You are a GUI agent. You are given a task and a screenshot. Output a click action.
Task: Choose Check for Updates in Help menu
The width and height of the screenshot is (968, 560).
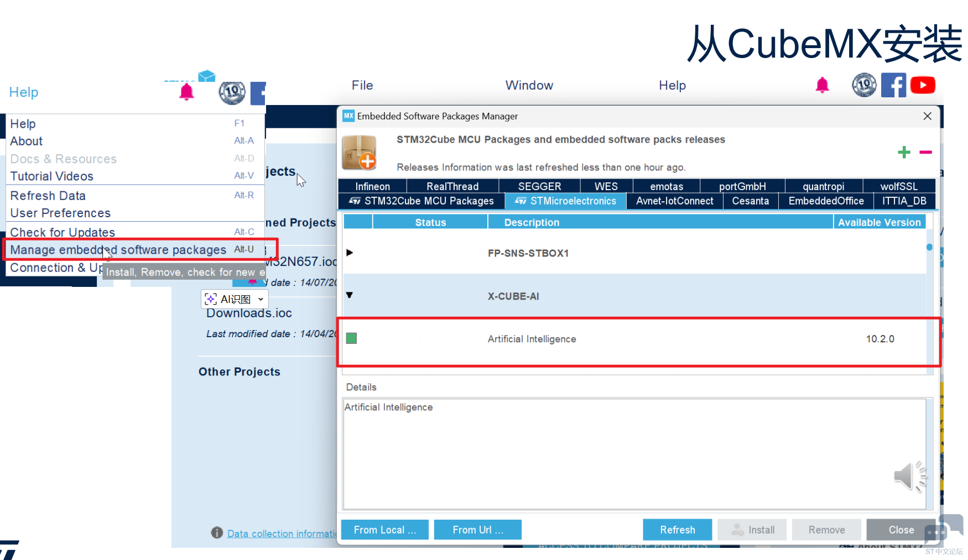tap(63, 232)
